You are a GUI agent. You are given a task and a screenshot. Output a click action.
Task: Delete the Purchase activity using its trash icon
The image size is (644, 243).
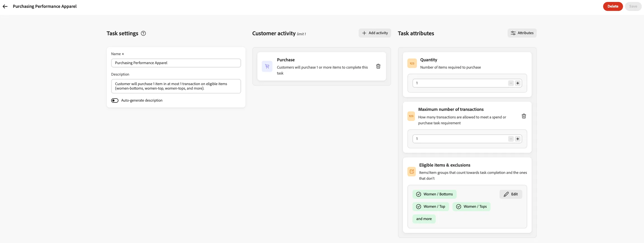pyautogui.click(x=378, y=66)
